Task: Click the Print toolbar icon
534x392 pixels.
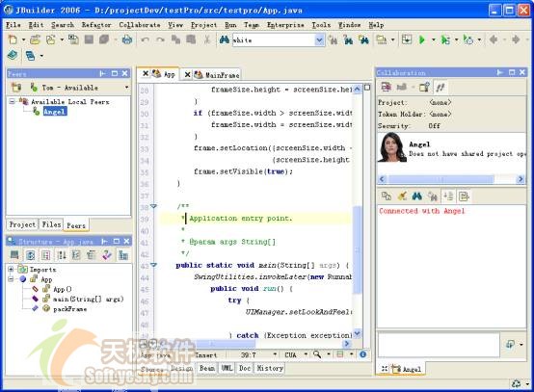Action: pyautogui.click(x=127, y=39)
